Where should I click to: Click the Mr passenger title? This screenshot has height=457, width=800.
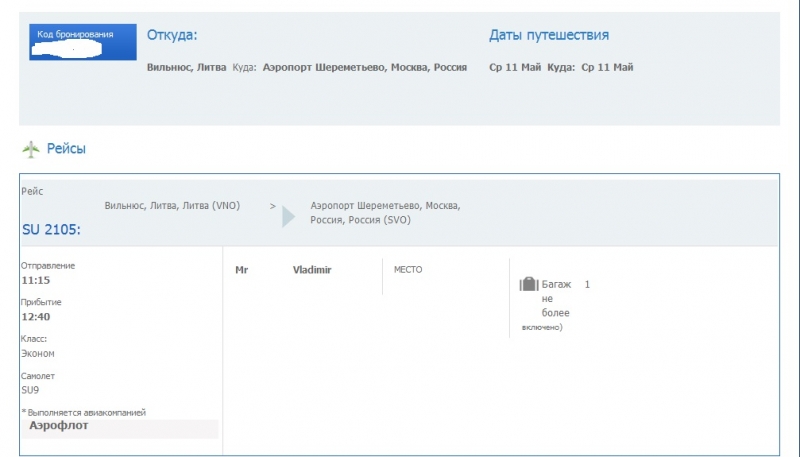pos(241,270)
